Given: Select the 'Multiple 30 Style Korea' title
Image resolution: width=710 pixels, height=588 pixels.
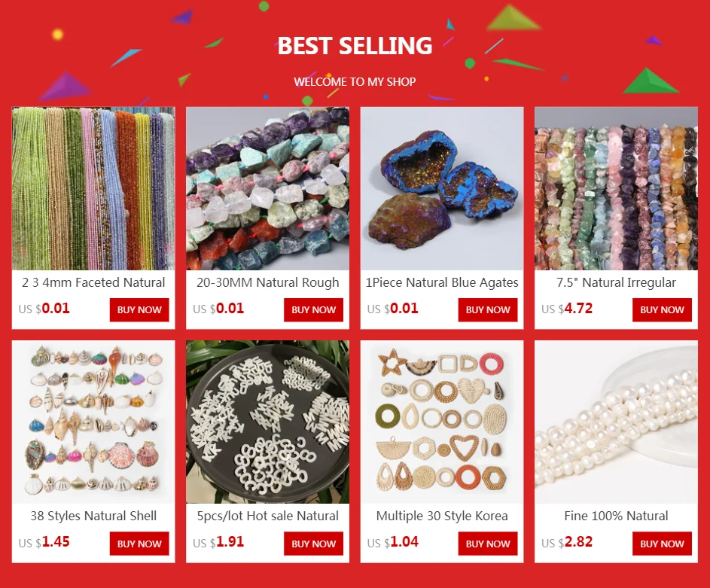Looking at the screenshot, I should point(442,516).
